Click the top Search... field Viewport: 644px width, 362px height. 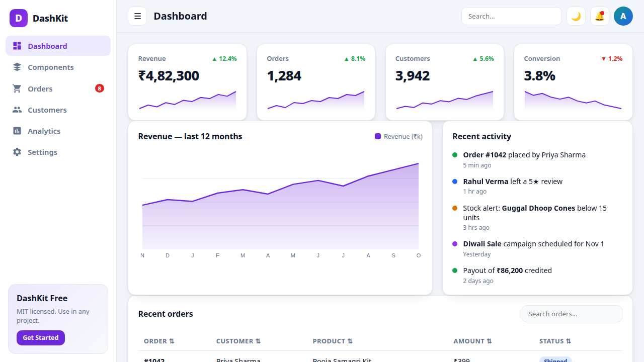tap(512, 16)
